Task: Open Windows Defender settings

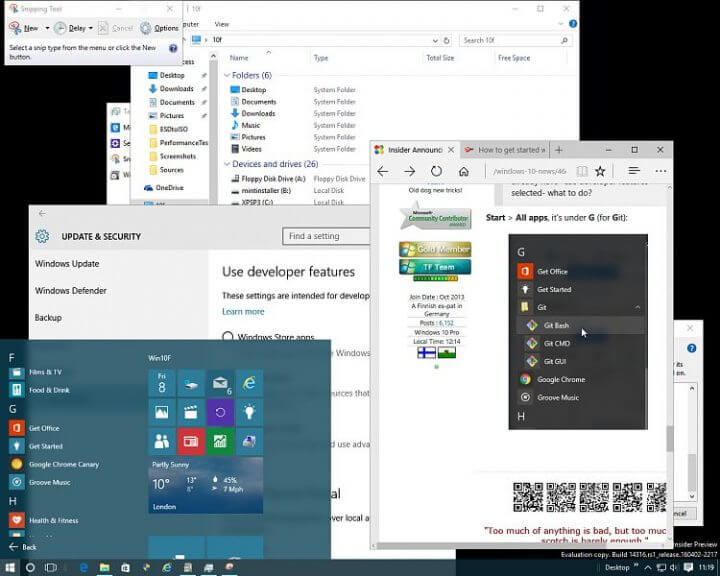Action: pos(71,291)
